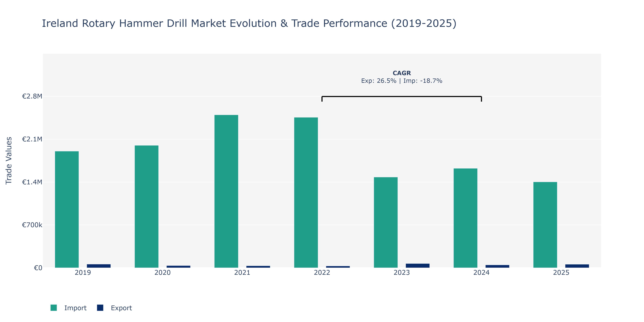Click the €1.4M y-axis tick label
644x322 pixels.
click(32, 182)
